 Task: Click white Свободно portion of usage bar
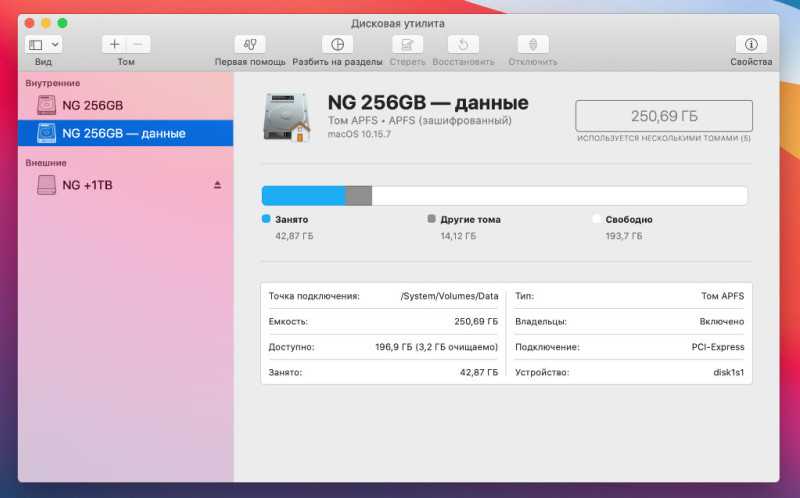(x=560, y=196)
